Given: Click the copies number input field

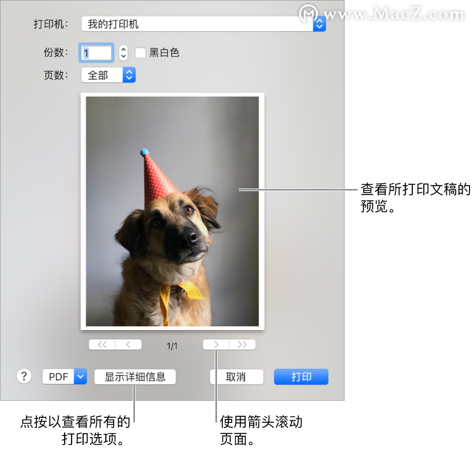Looking at the screenshot, I should [96, 53].
